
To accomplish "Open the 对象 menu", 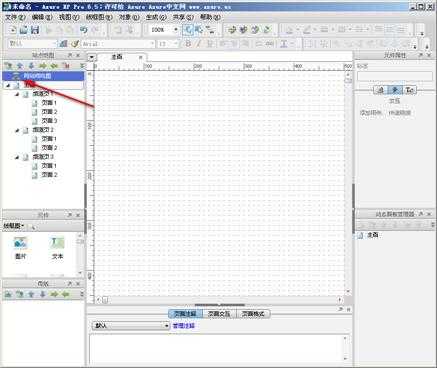I will pos(129,17).
